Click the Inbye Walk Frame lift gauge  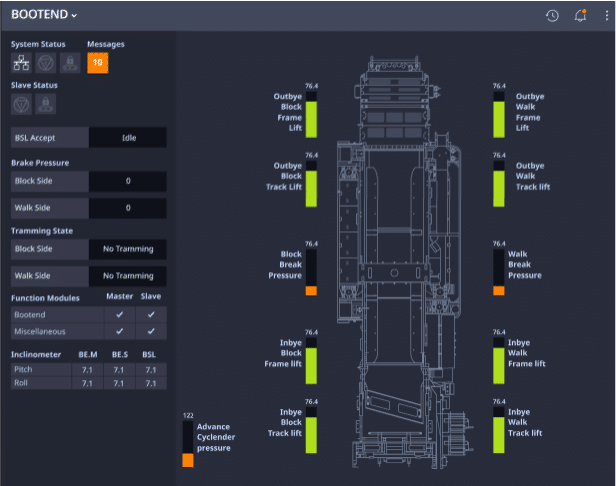point(499,361)
